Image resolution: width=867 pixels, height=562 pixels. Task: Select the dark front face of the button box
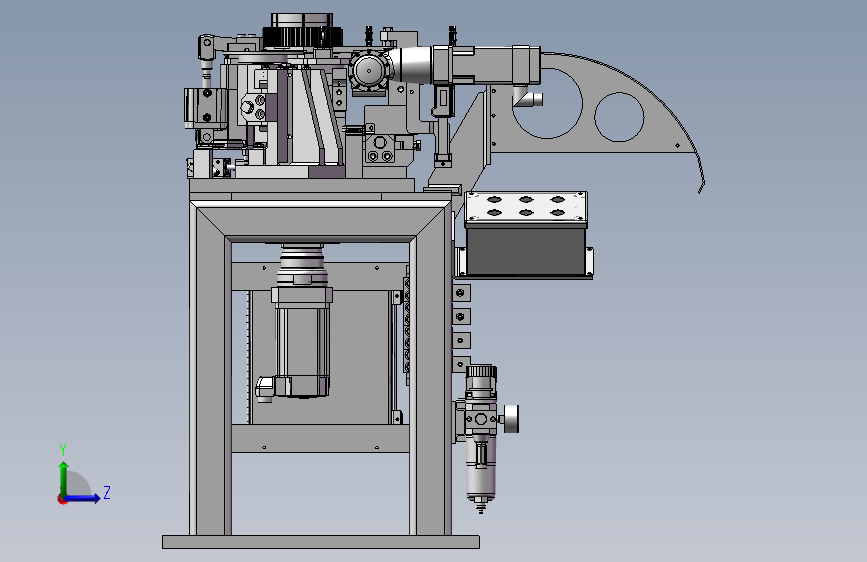coord(526,251)
